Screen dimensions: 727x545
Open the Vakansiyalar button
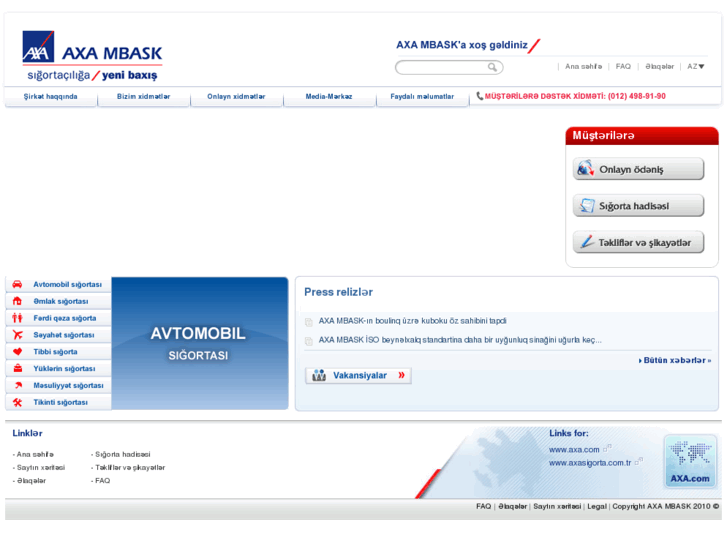[x=358, y=375]
